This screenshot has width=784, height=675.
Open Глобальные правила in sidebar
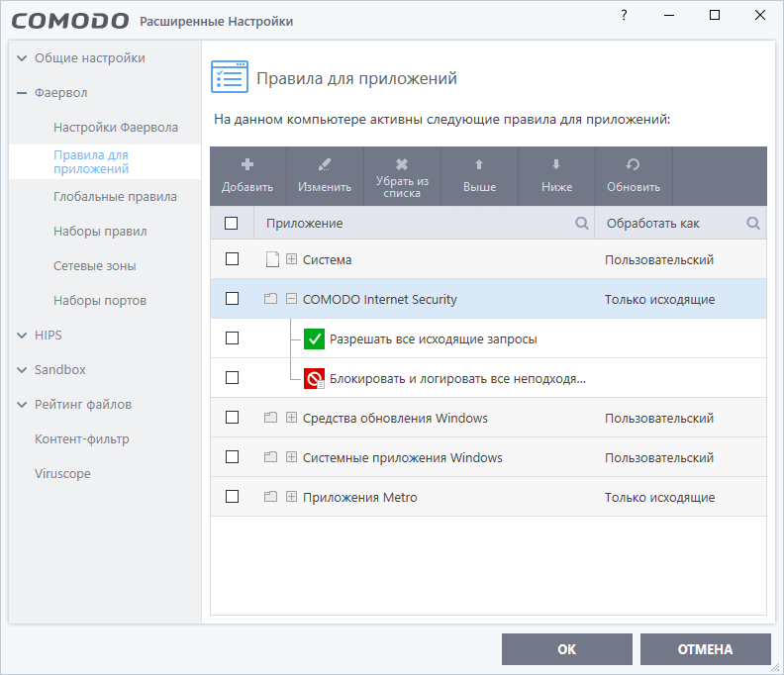115,197
